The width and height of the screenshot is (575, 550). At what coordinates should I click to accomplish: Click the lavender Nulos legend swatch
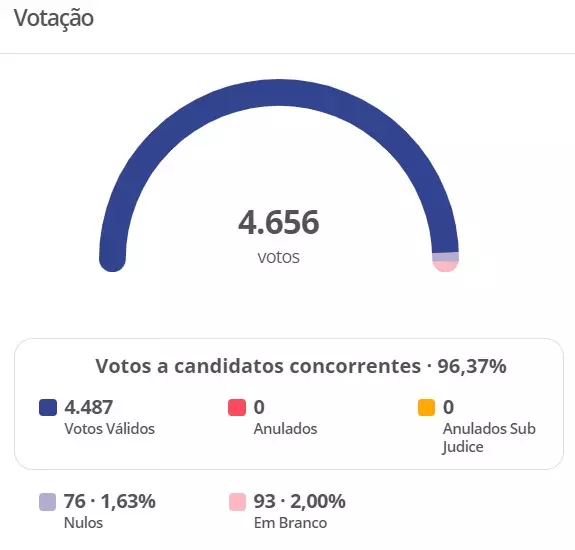pos(48,502)
